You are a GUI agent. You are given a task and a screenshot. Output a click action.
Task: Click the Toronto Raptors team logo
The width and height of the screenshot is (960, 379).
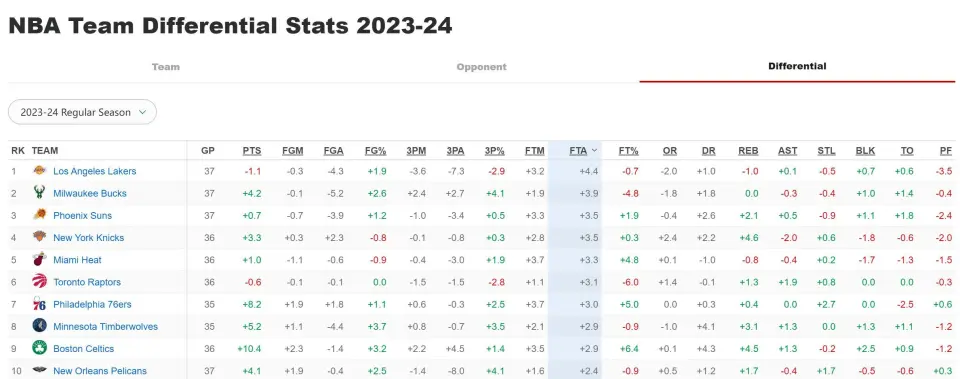tap(39, 282)
